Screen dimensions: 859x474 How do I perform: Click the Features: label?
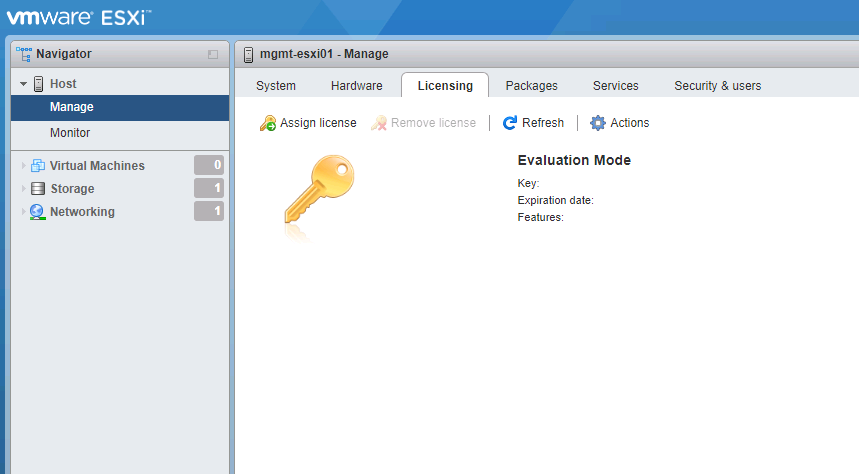pyautogui.click(x=541, y=217)
